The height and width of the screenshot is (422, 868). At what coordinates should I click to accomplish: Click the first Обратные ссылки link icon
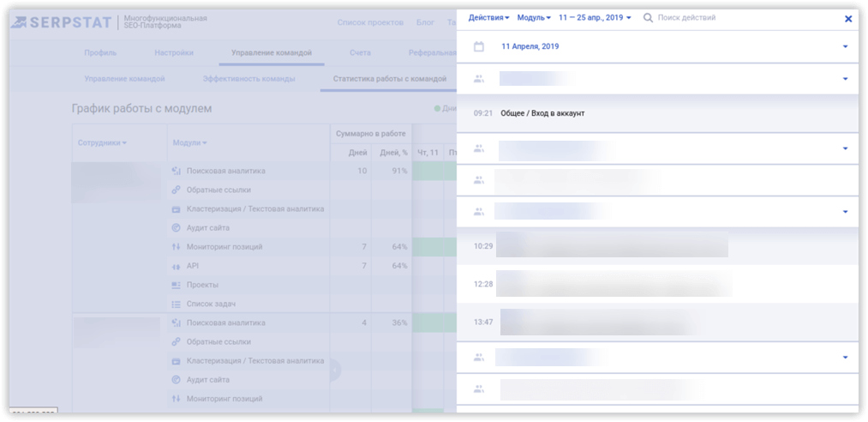coord(176,190)
